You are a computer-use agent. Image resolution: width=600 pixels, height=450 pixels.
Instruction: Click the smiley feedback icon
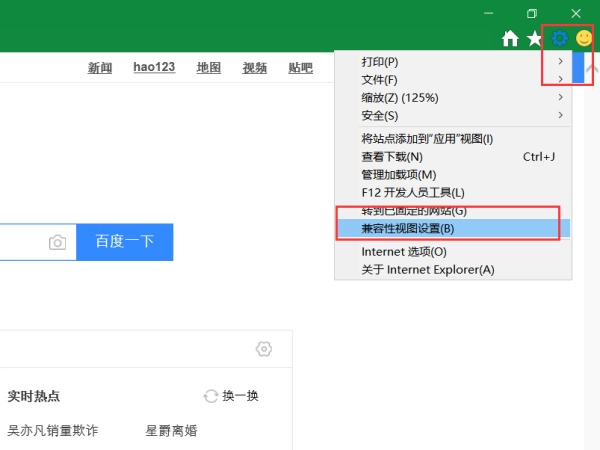[x=584, y=39]
